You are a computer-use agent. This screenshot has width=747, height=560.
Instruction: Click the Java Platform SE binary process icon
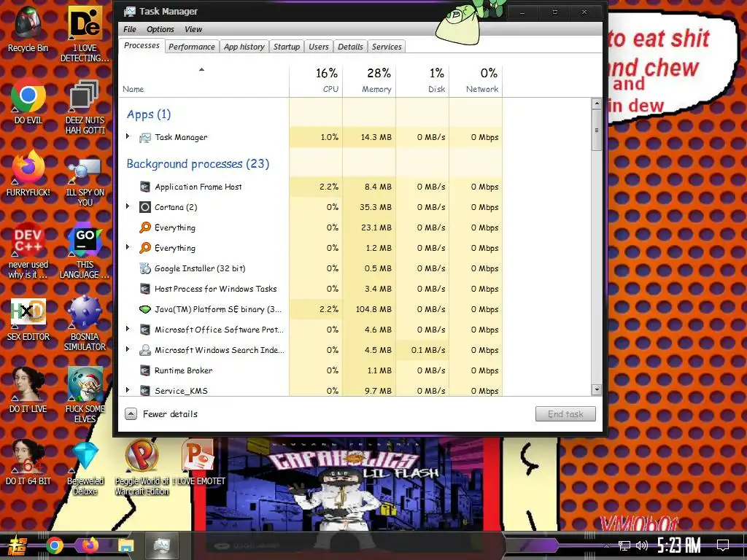point(145,309)
